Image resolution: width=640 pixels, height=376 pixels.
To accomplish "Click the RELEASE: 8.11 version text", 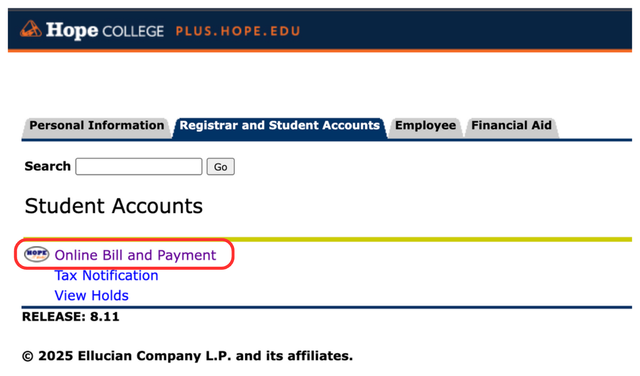I will tap(71, 317).
